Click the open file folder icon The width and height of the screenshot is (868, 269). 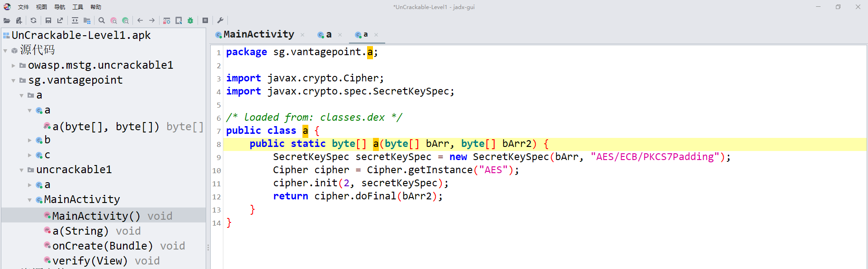tap(7, 20)
